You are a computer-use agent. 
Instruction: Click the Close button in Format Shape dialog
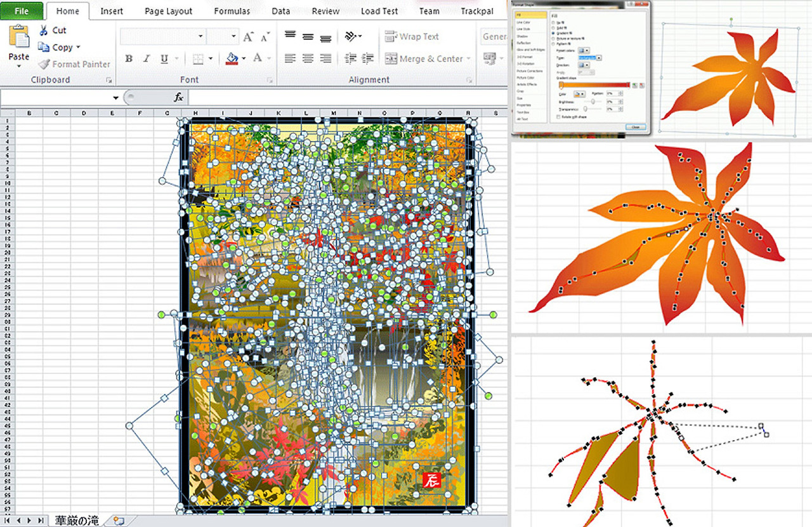(x=636, y=126)
